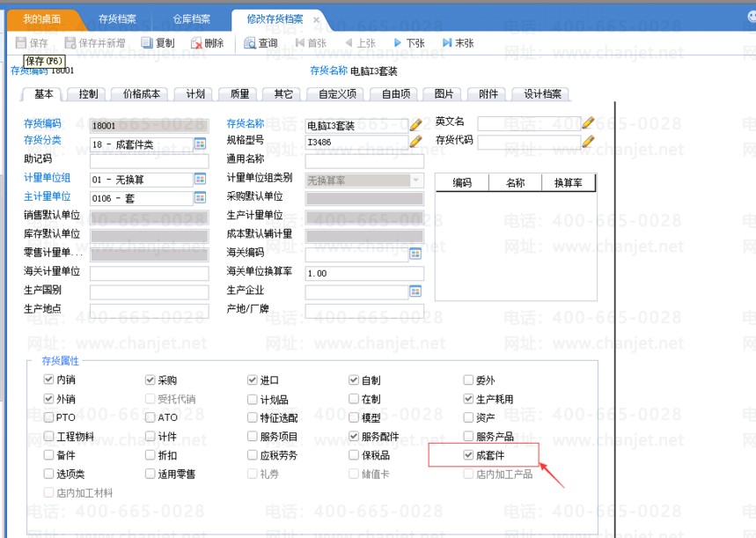Viewport: 756px width, 538px height.
Task: Open the 自由项 sub-tab
Action: click(396, 94)
